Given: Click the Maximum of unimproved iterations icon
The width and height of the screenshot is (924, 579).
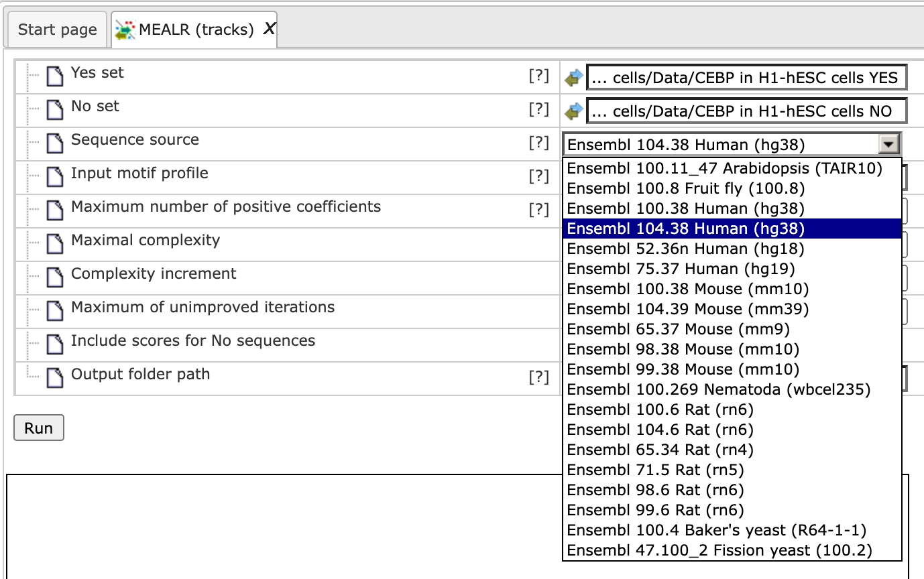Looking at the screenshot, I should (55, 311).
